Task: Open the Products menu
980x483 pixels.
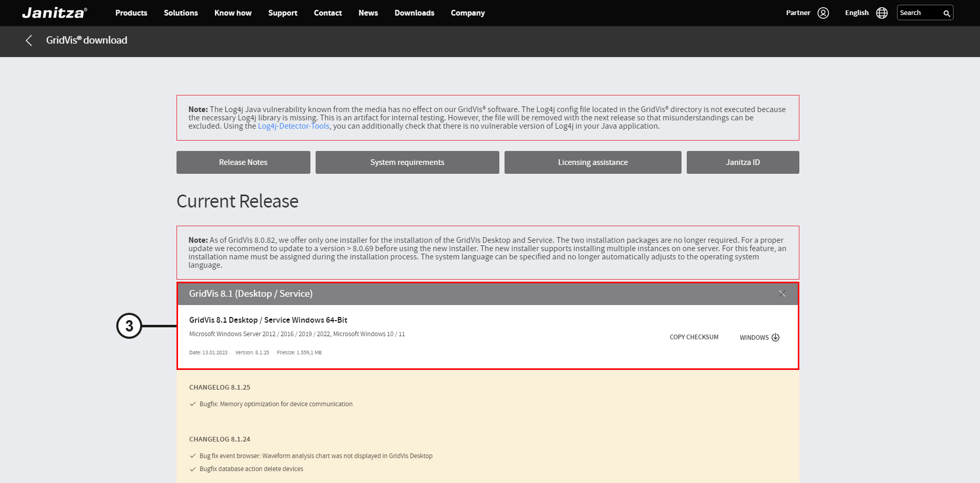Action: click(131, 13)
